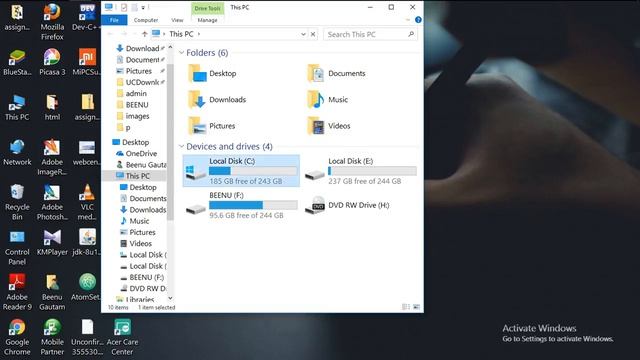
Task: Open the View ribbon tab
Action: point(177,20)
